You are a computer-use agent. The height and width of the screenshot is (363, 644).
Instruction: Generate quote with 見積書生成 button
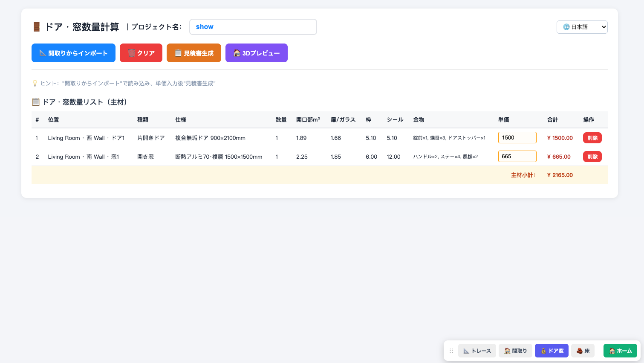pos(194,53)
